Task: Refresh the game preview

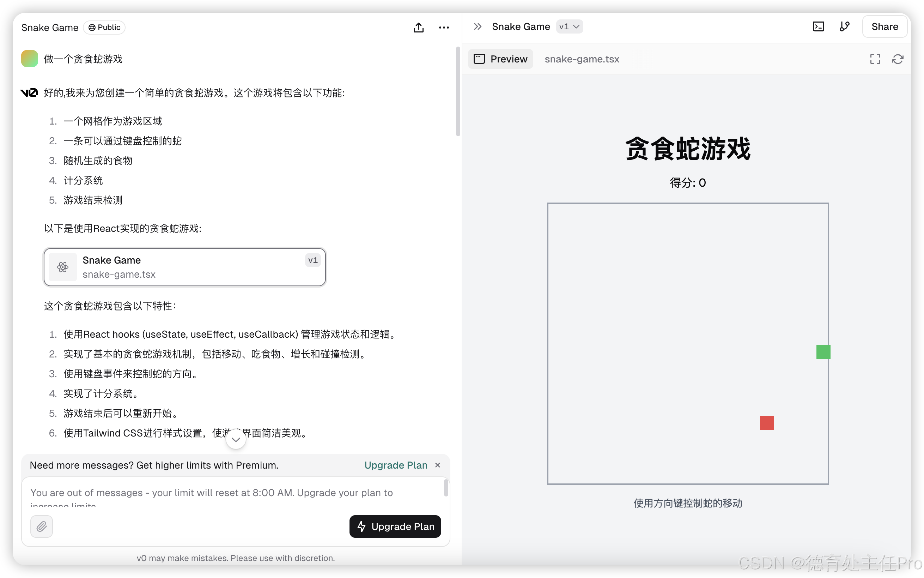Action: point(897,59)
